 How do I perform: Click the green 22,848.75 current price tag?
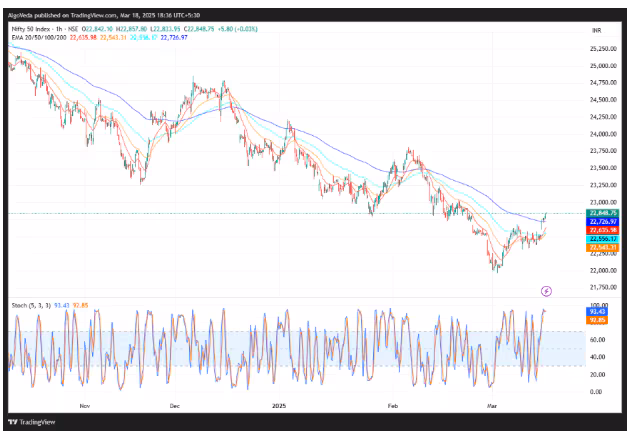coord(602,213)
